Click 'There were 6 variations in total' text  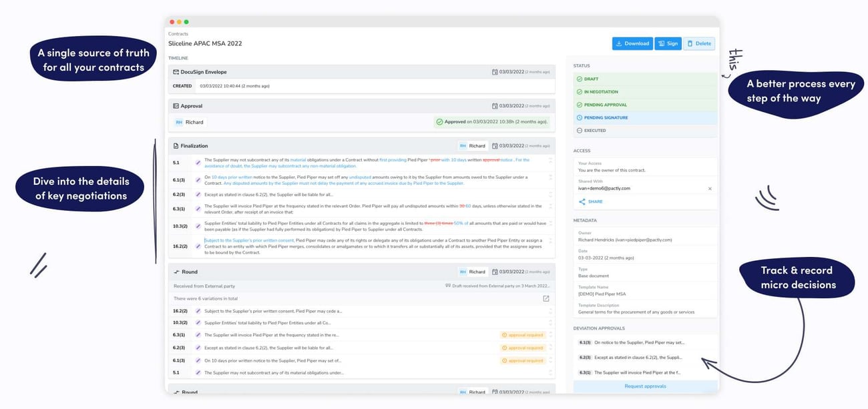point(206,298)
